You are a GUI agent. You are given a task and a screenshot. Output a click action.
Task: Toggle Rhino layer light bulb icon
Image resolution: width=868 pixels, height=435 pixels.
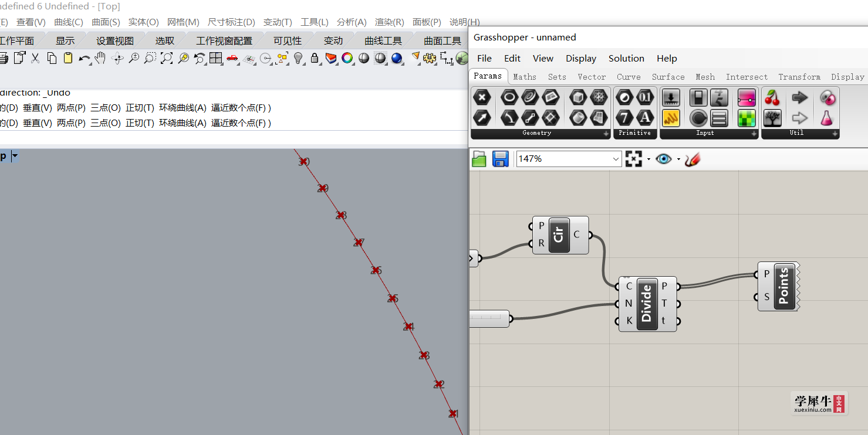tap(298, 57)
